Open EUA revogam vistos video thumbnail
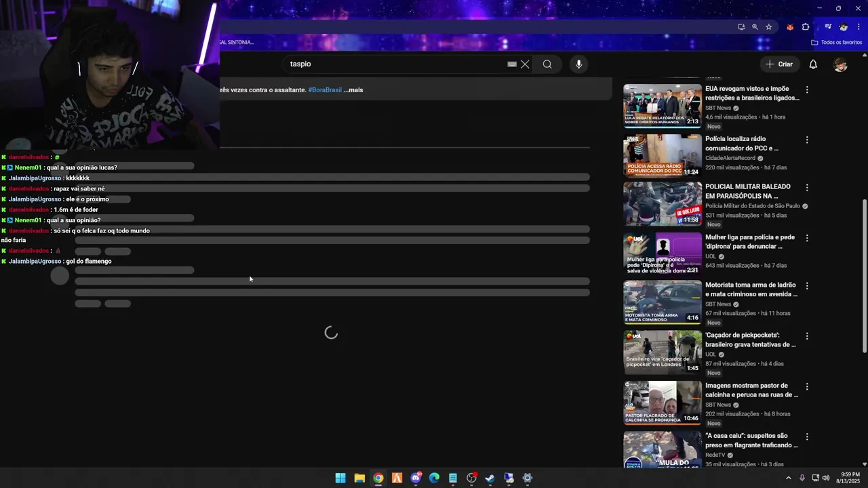The height and width of the screenshot is (488, 868). (x=663, y=106)
